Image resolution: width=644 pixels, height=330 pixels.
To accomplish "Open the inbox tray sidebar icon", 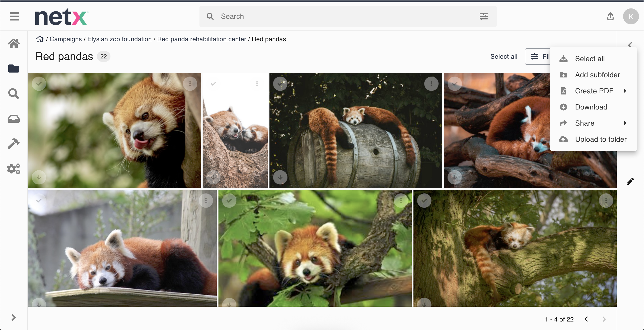I will [x=13, y=119].
